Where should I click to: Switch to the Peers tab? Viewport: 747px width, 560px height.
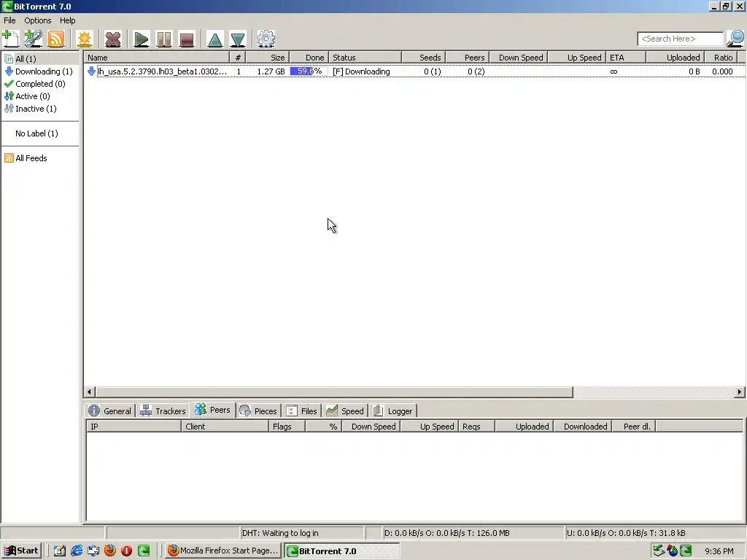pos(212,410)
